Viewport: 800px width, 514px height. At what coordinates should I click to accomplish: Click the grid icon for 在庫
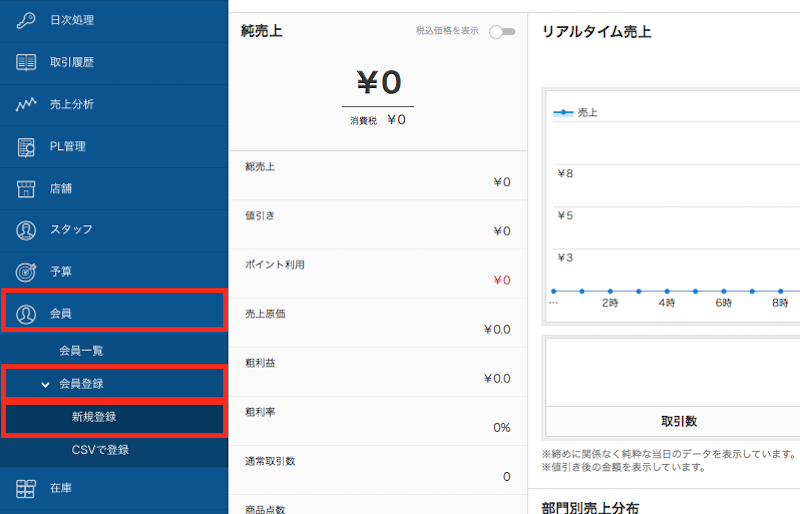coord(26,488)
